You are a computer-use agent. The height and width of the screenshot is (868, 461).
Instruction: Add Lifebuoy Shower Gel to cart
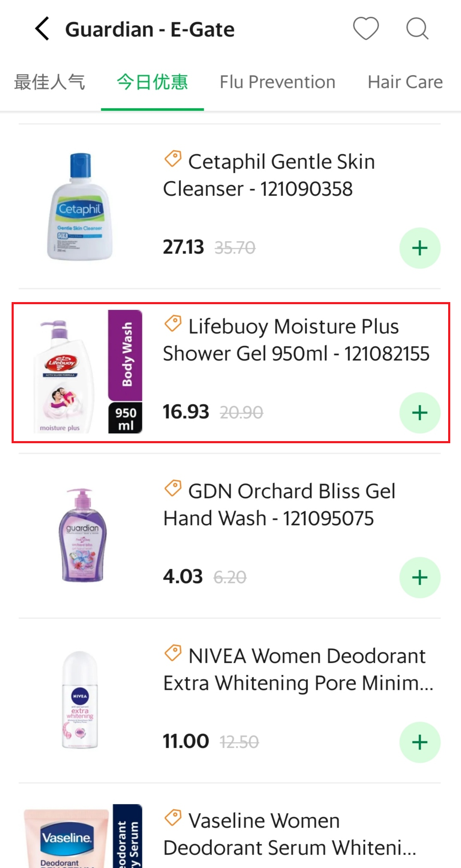tap(420, 413)
